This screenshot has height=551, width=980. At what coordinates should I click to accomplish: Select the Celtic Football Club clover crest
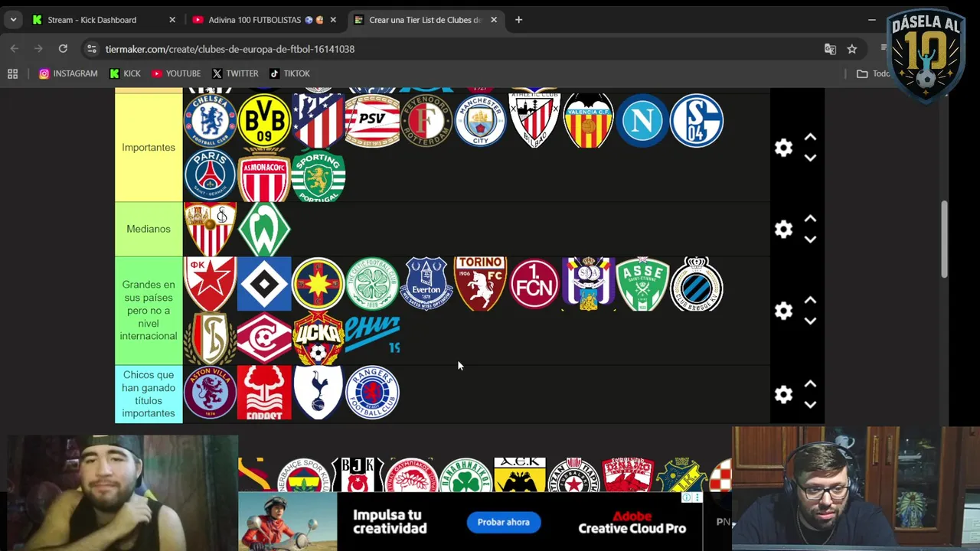pos(372,284)
